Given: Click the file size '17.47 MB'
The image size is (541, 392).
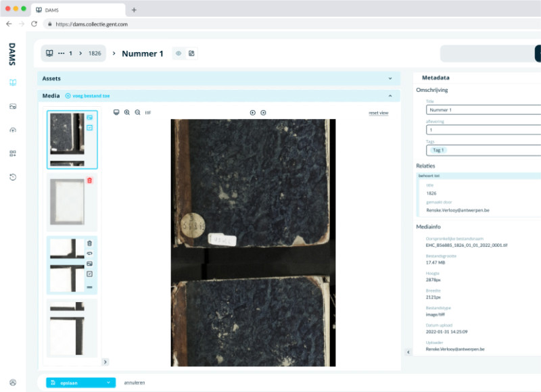Looking at the screenshot, I should click(x=436, y=263).
